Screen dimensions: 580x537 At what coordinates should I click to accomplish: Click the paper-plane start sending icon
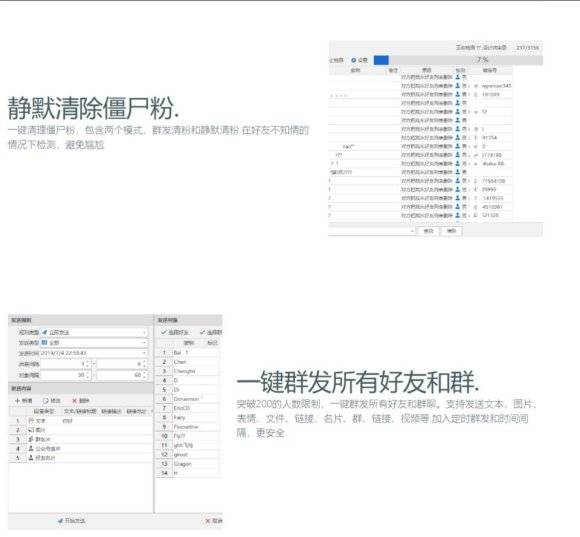pyautogui.click(x=60, y=521)
